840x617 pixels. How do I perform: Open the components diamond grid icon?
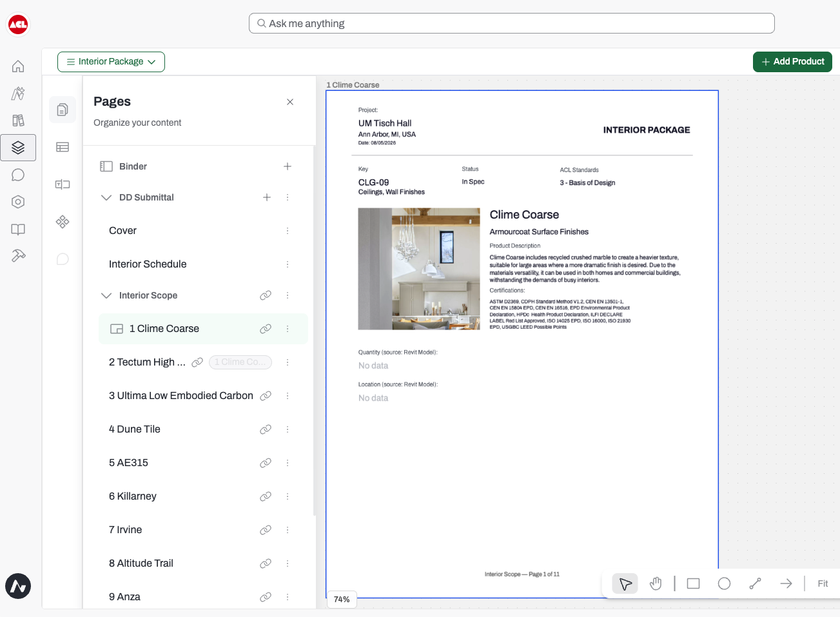coord(63,222)
